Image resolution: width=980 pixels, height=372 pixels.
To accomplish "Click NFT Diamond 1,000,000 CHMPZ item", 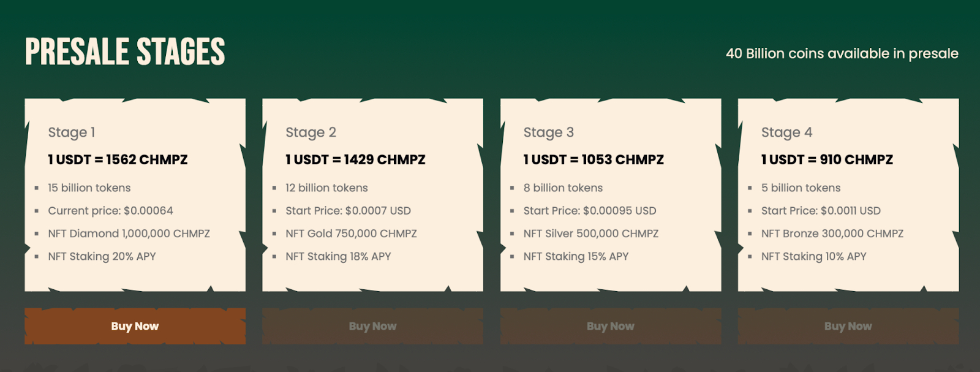I will (129, 233).
